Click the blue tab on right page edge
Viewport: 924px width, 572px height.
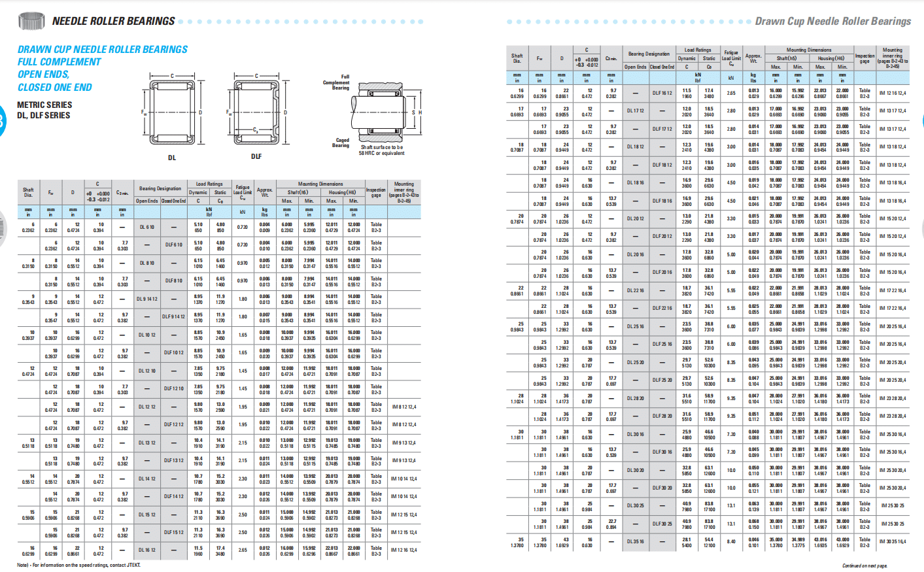click(x=922, y=120)
